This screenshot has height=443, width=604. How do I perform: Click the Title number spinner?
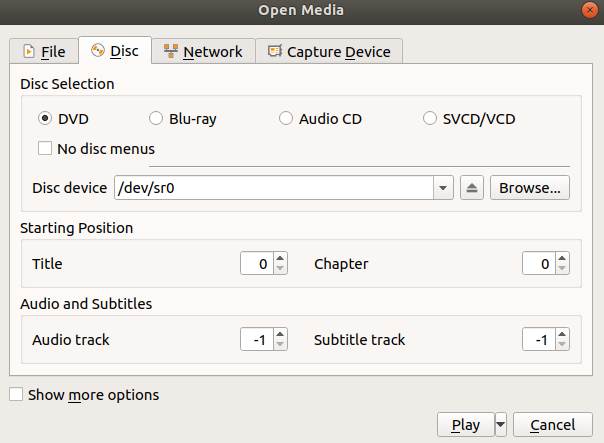tap(256, 264)
